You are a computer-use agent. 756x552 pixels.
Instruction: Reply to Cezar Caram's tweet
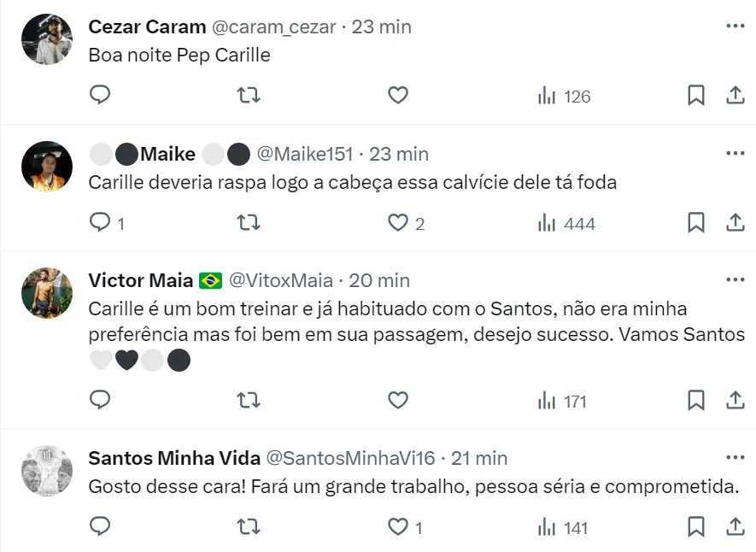(100, 96)
